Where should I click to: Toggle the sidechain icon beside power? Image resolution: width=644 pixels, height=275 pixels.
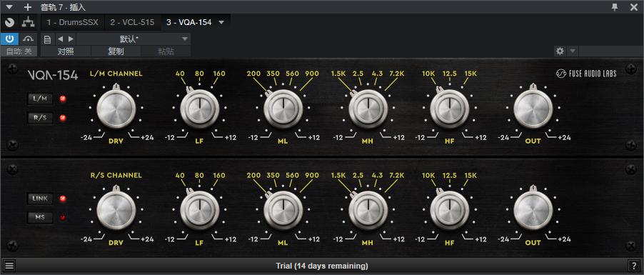click(x=28, y=39)
